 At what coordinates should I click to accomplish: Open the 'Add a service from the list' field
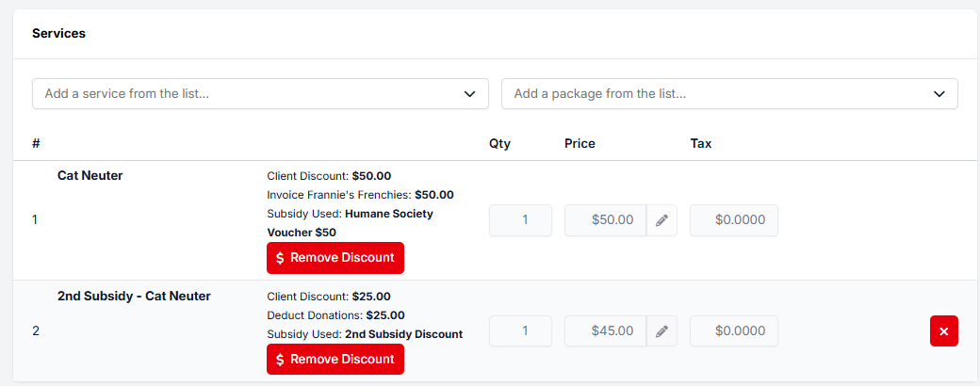click(x=245, y=94)
